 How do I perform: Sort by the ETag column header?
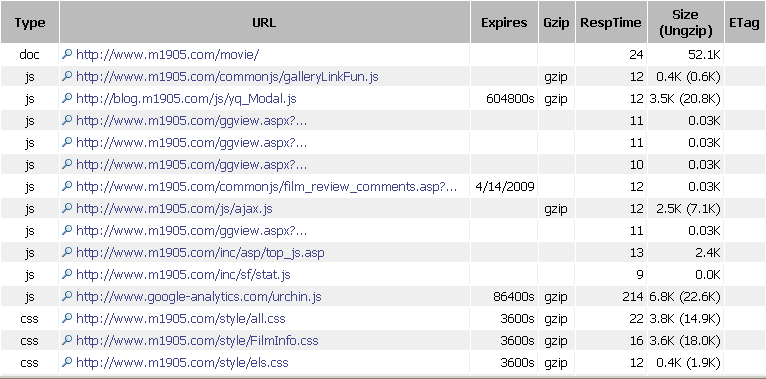(x=745, y=22)
